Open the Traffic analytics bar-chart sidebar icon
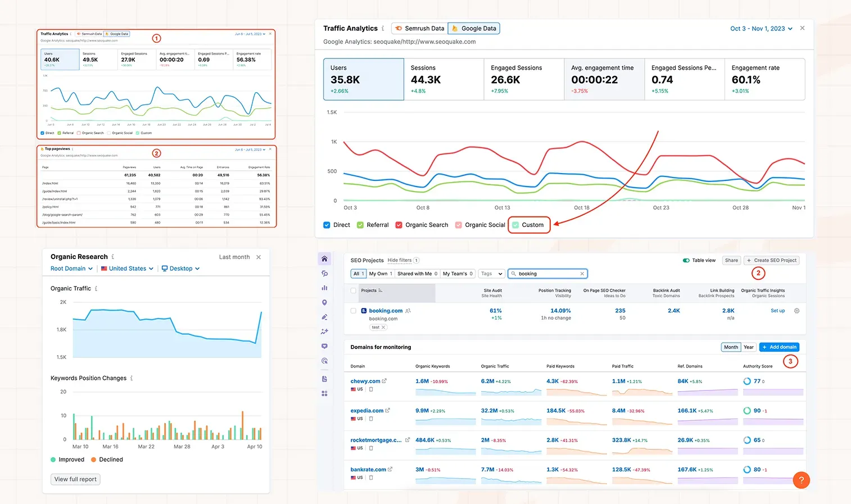The image size is (851, 504). click(x=324, y=288)
